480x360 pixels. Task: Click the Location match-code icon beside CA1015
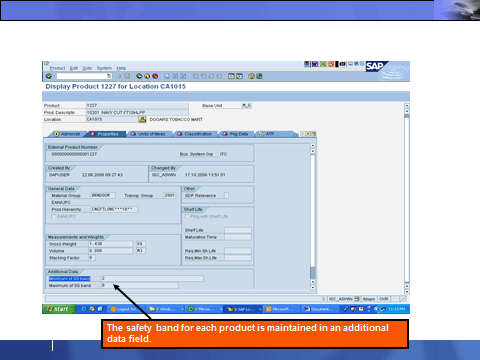click(142, 119)
